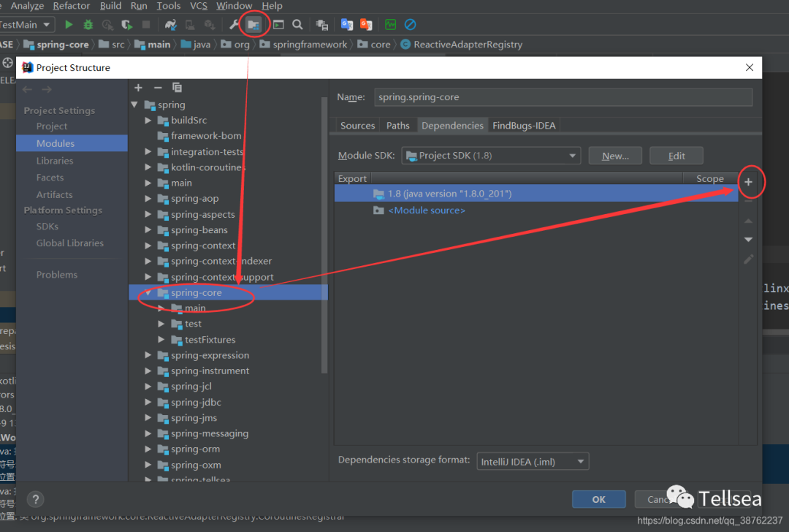Viewport: 789px width, 532px height.
Task: Select Artifacts in Project Settings
Action: [54, 194]
